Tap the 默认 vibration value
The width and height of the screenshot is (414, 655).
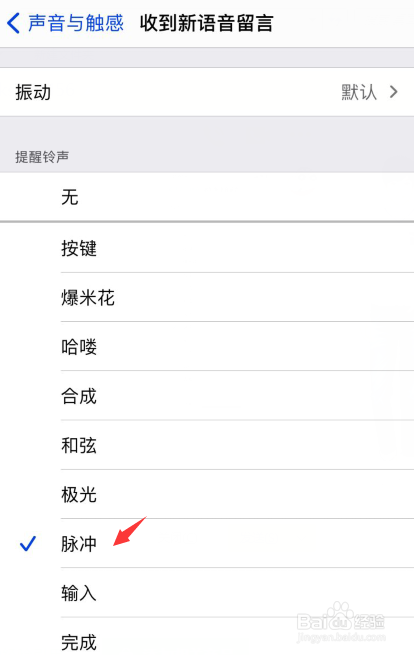pyautogui.click(x=359, y=92)
